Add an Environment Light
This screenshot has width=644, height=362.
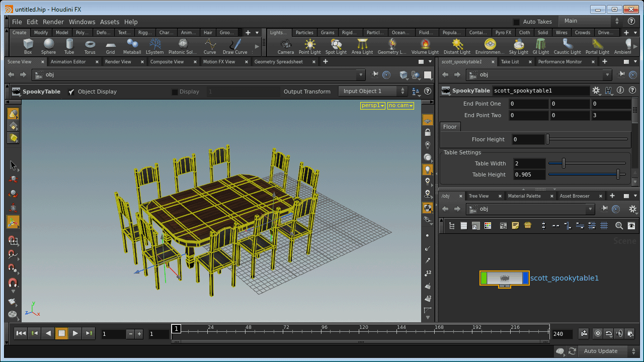pyautogui.click(x=490, y=46)
